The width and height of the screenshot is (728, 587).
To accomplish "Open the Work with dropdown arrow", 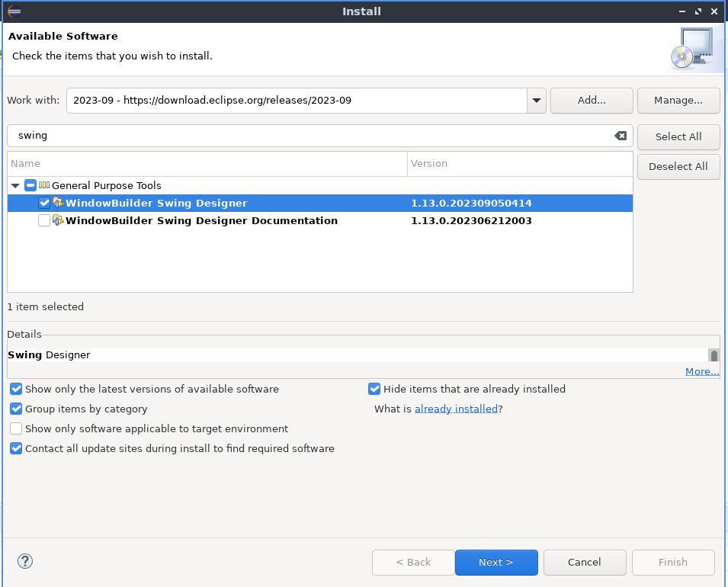I will tap(536, 100).
